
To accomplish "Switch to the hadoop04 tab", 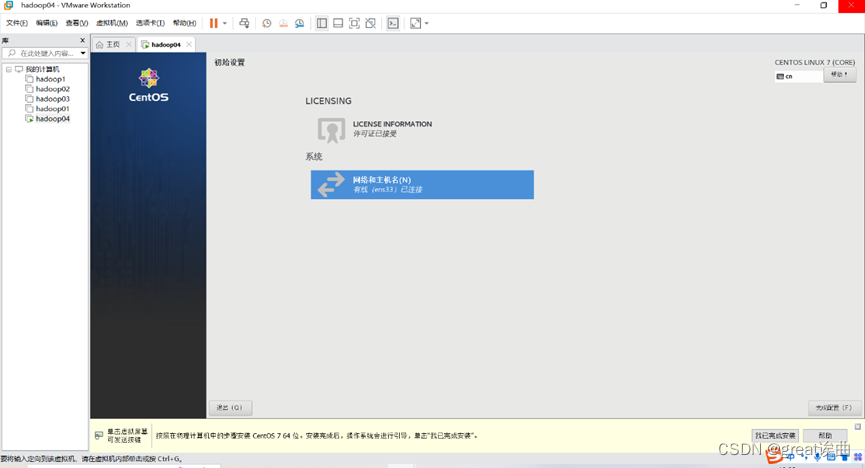I will click(165, 45).
